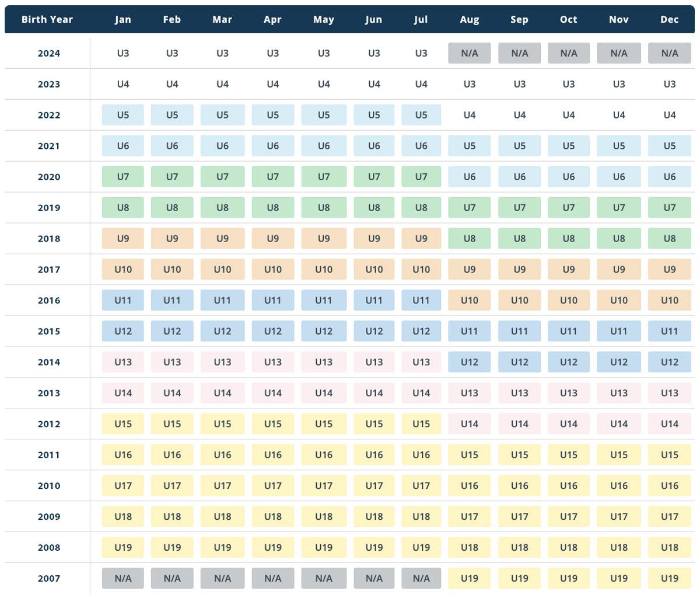Click the U19 cell for December 2007
This screenshot has height=598, width=700.
[x=670, y=578]
